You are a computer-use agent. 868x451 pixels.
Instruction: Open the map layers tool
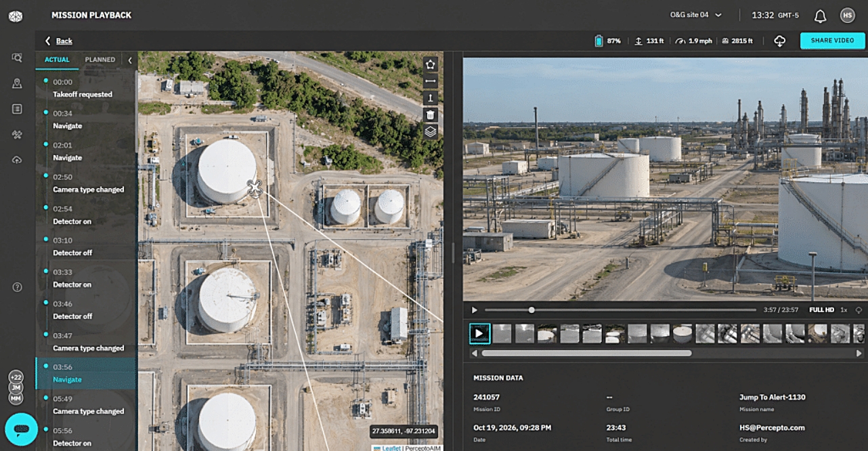pos(431,131)
